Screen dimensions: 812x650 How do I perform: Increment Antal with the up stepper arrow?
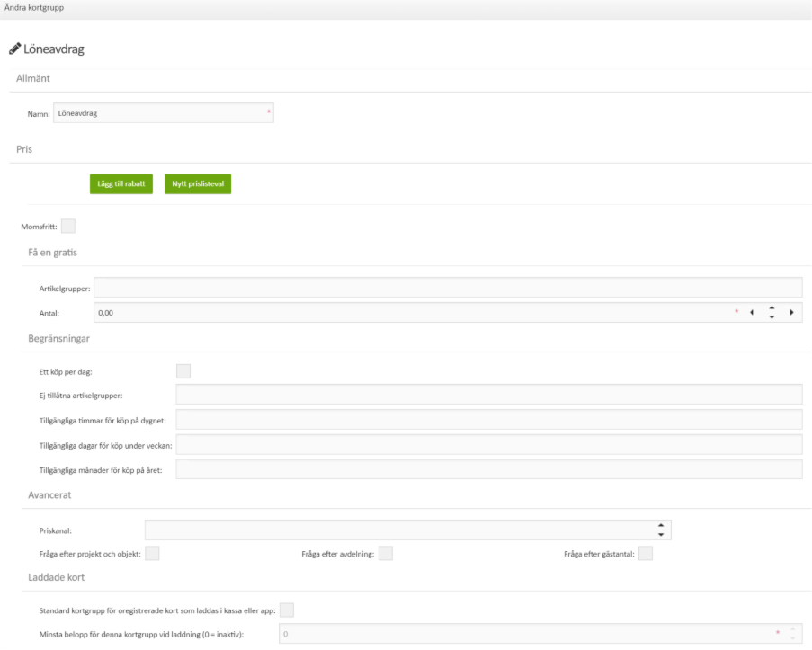pos(773,307)
